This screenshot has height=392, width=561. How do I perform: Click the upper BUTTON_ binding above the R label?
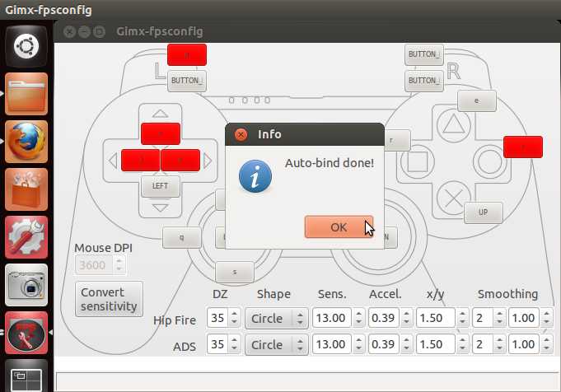pyautogui.click(x=424, y=54)
